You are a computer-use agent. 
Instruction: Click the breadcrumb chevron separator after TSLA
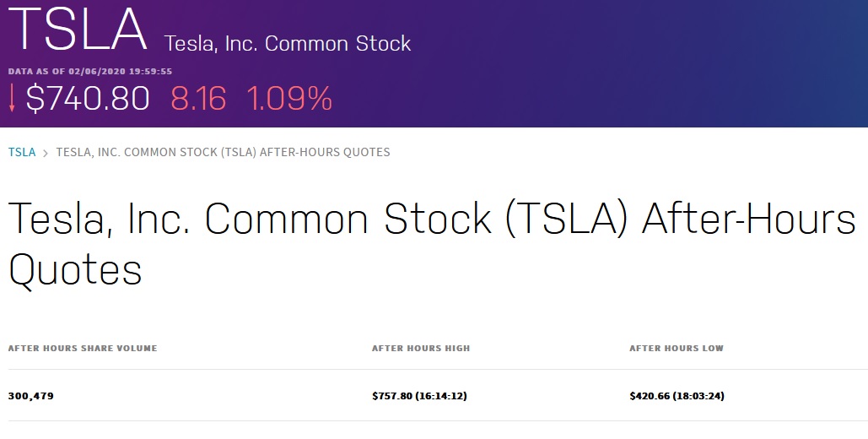coord(46,153)
